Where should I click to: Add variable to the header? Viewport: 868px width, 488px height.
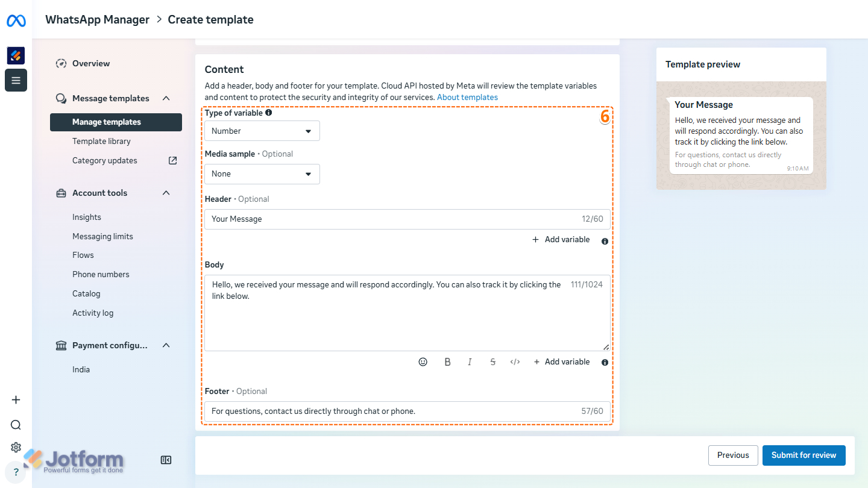point(561,240)
